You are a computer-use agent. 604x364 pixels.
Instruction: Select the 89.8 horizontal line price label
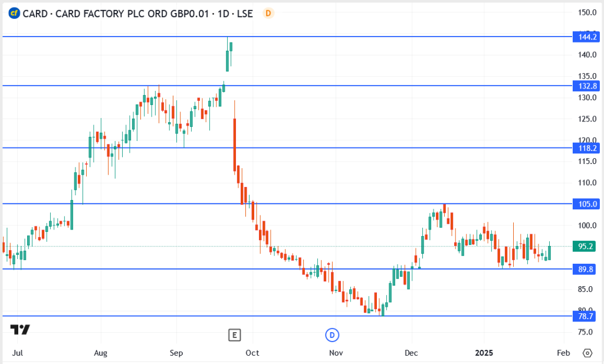pyautogui.click(x=587, y=269)
